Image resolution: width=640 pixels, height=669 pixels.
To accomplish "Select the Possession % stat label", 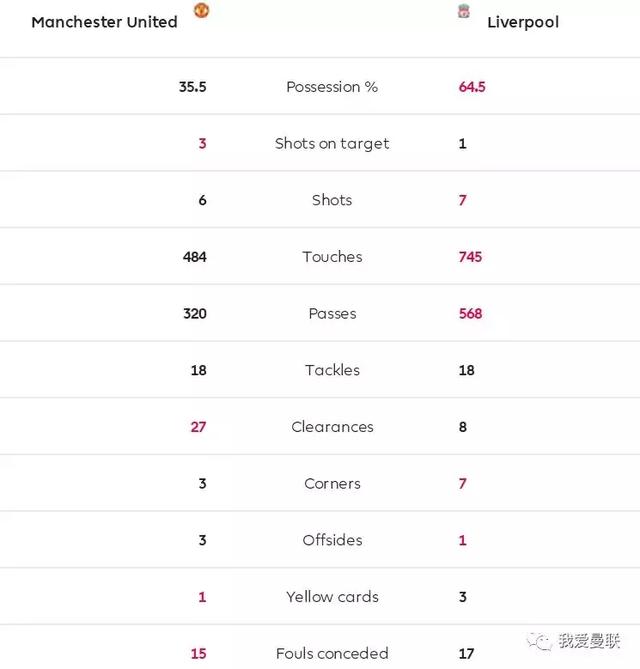I will pos(332,87).
